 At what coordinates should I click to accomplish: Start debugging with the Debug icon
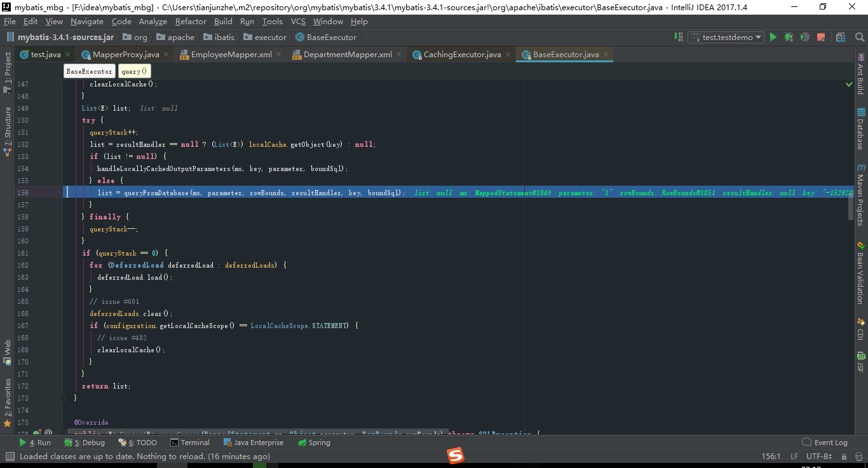tap(788, 37)
